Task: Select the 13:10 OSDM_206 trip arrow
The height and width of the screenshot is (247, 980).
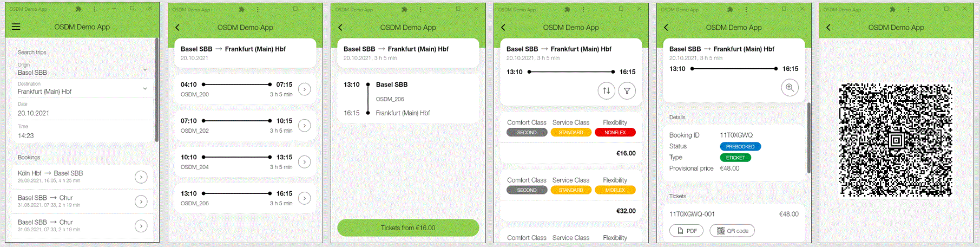Action: [305, 198]
